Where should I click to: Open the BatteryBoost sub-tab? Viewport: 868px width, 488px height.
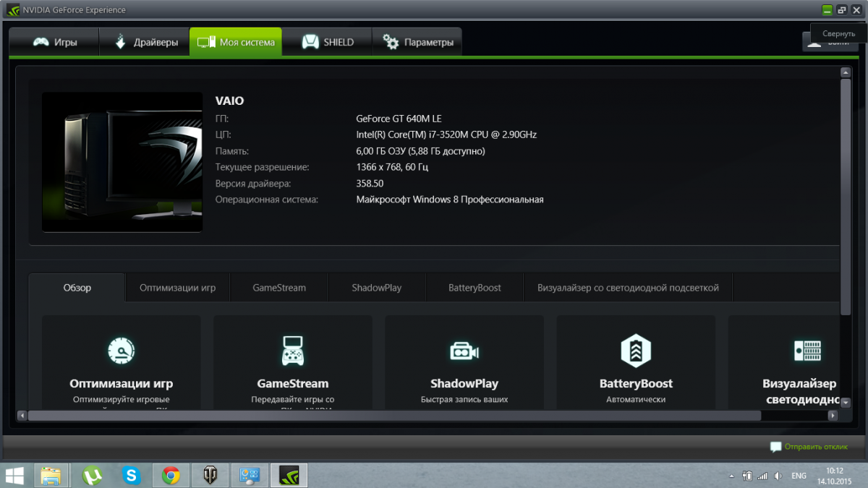click(475, 288)
